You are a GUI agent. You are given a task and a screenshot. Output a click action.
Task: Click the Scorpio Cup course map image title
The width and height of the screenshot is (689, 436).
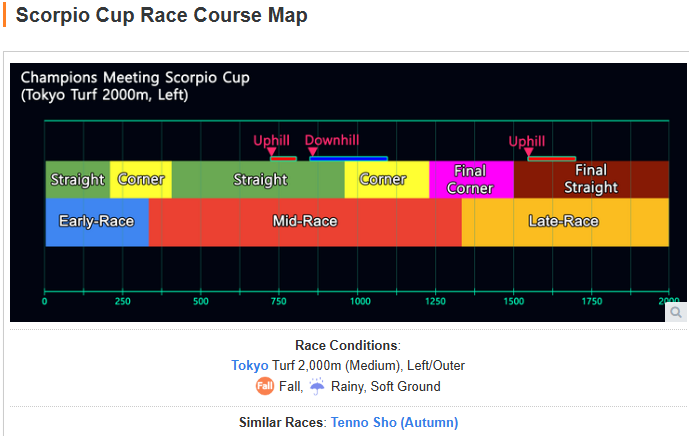[135, 86]
